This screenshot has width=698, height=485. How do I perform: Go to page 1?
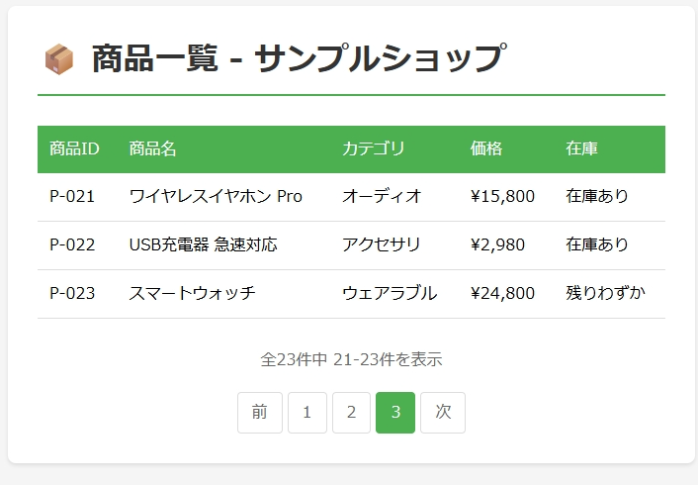pyautogui.click(x=307, y=412)
